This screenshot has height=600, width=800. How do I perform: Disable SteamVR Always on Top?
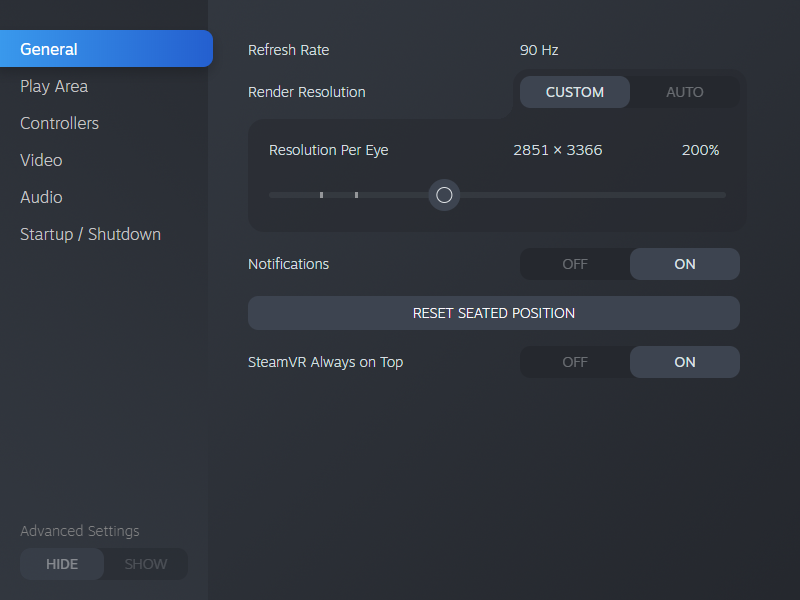(x=575, y=362)
